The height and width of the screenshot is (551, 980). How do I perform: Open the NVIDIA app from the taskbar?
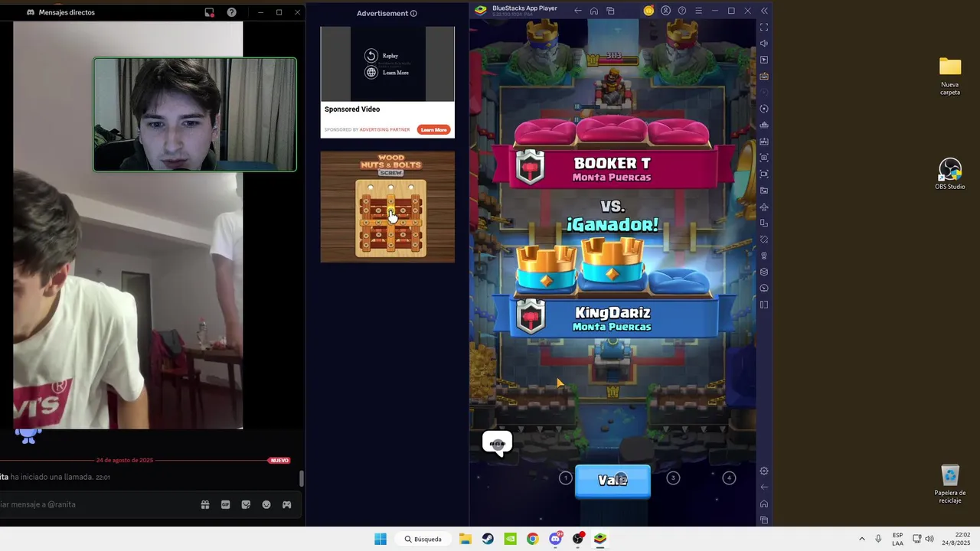coord(510,539)
